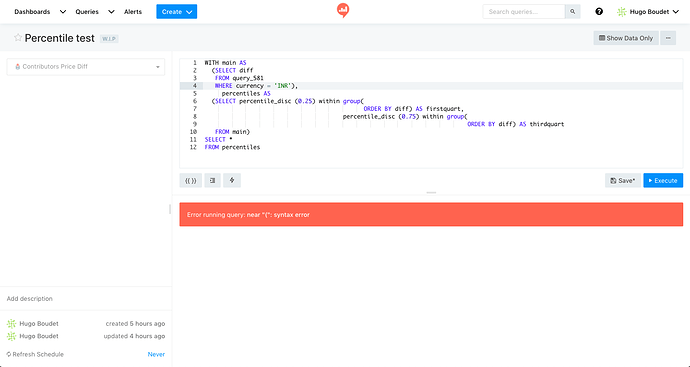Toggle the autocomplete lightning button
Screen dimensions: 690x367
coord(232,180)
